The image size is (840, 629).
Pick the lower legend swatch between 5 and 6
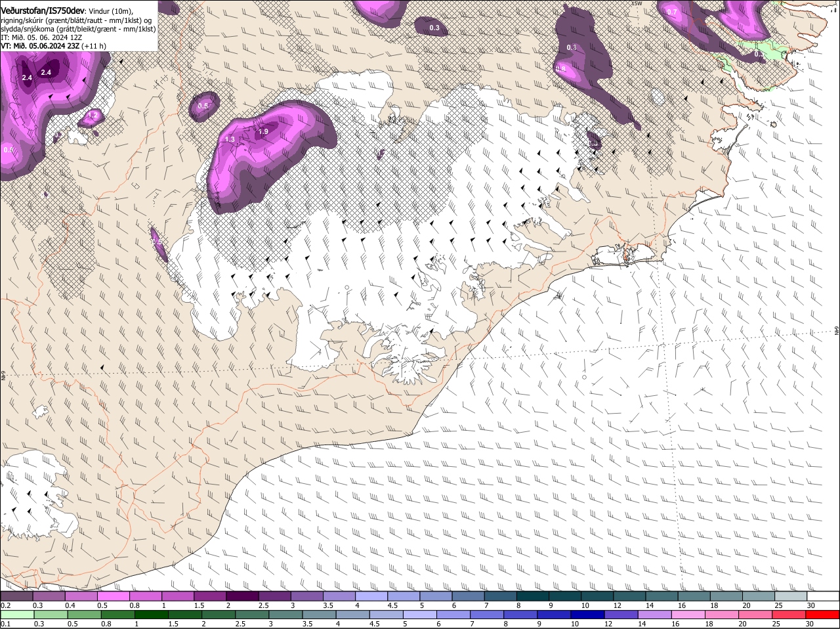pyautogui.click(x=419, y=615)
